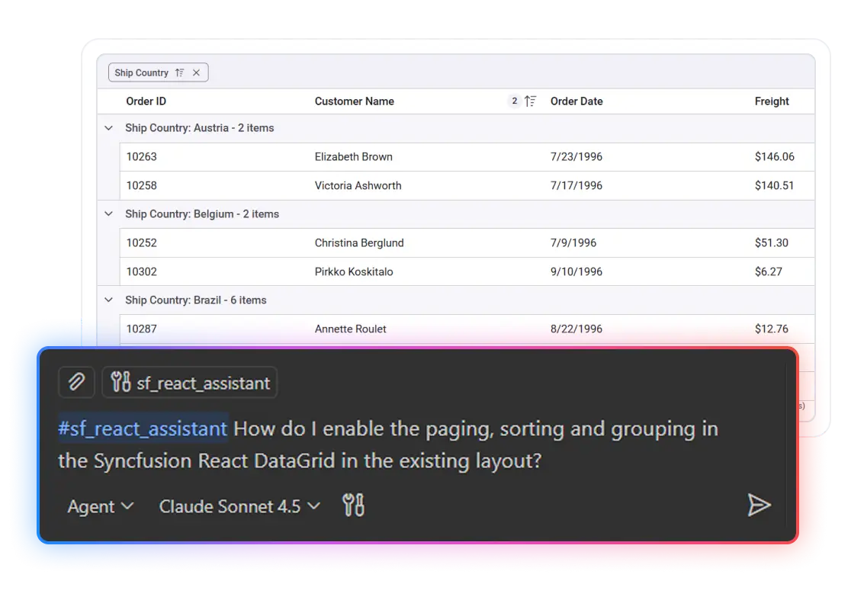Click the sort icon next to Customer Name header
The width and height of the screenshot is (851, 616).
tap(531, 101)
